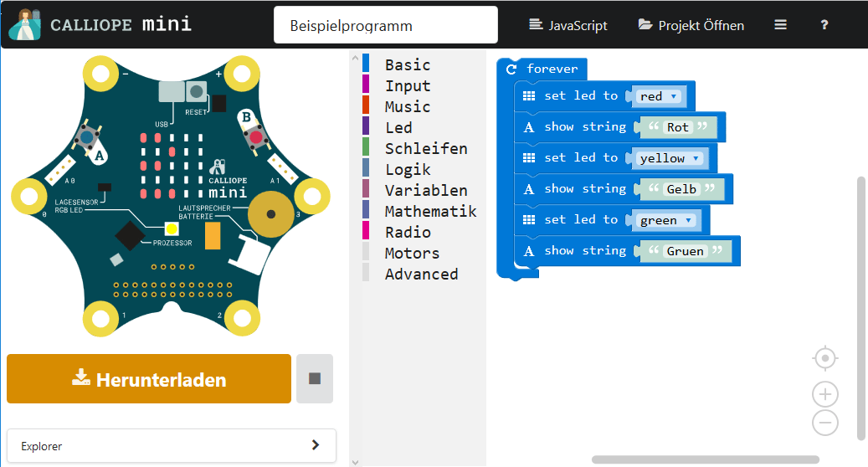Click the Herunterladen download button
The width and height of the screenshot is (868, 467).
[x=149, y=378]
